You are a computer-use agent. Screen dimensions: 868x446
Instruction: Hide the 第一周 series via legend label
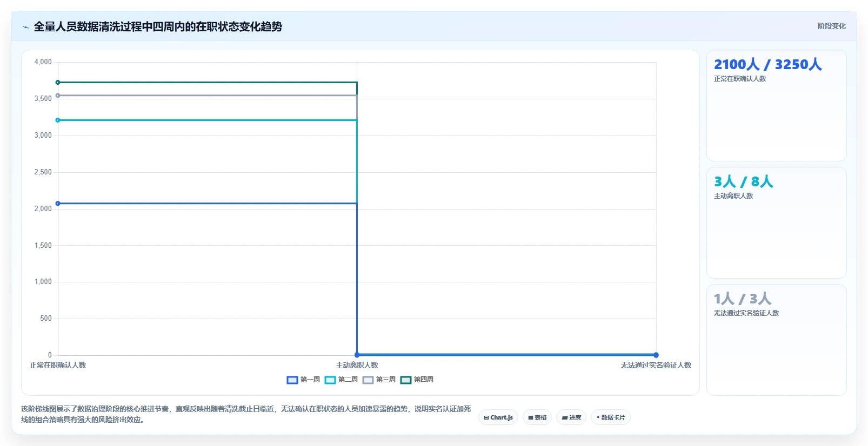310,380
